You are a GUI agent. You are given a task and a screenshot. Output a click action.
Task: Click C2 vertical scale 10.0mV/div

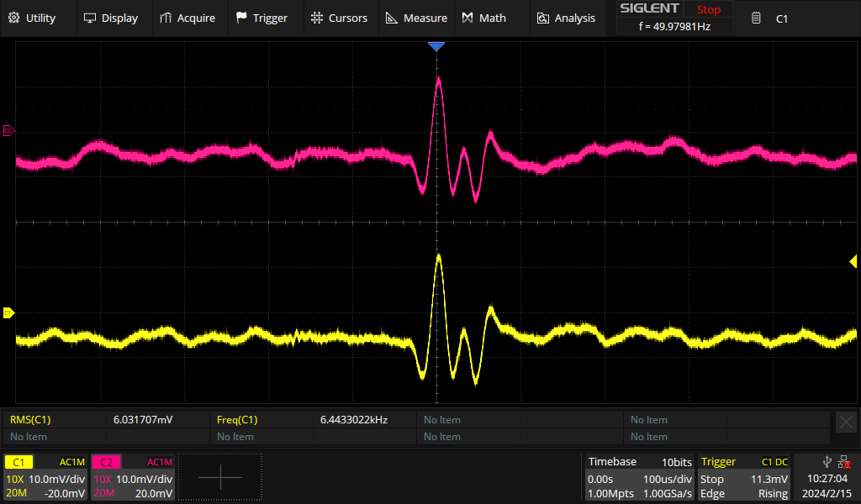click(145, 479)
